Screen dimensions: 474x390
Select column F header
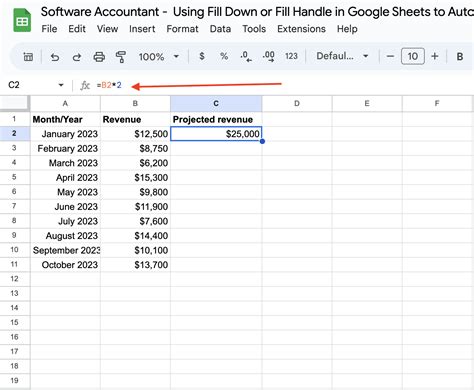437,104
